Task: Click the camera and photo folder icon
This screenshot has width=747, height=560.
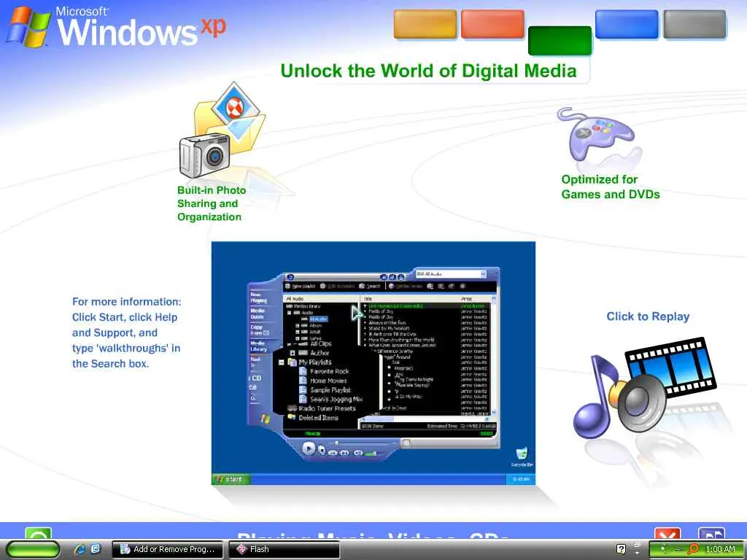Action: [x=222, y=130]
